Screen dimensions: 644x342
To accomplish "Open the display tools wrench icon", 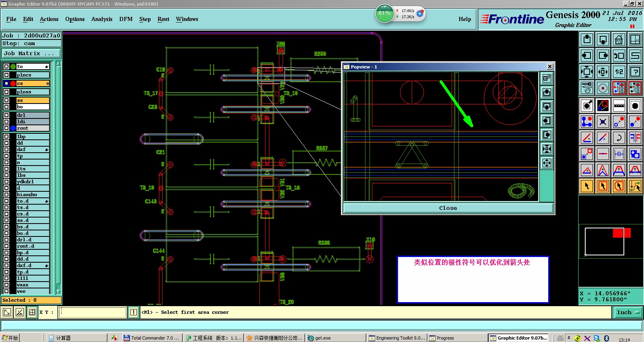I will point(587,88).
